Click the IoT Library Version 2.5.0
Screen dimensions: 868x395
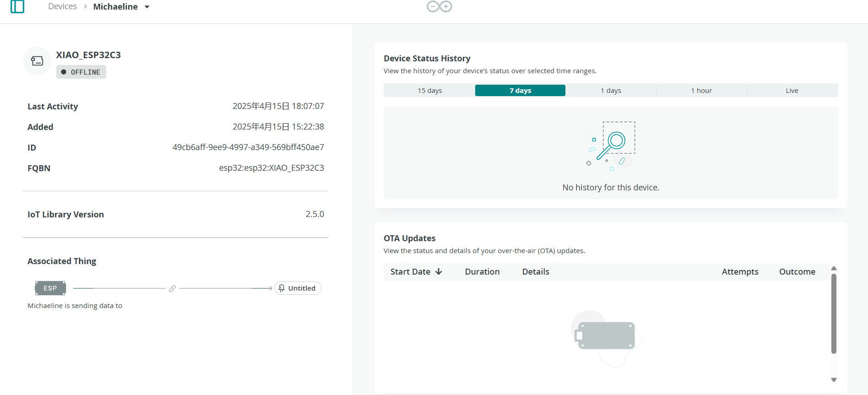pos(315,214)
